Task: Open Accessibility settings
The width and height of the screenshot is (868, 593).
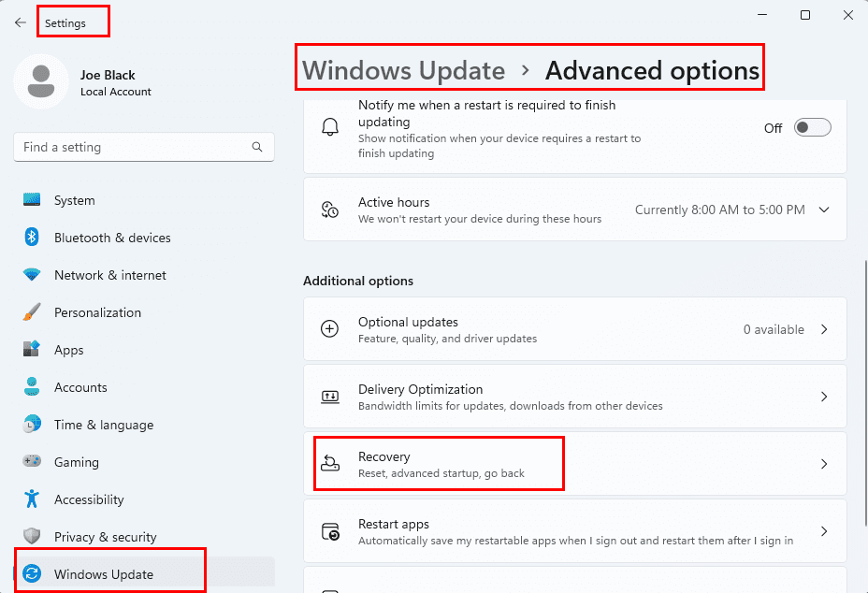Action: 144,499
